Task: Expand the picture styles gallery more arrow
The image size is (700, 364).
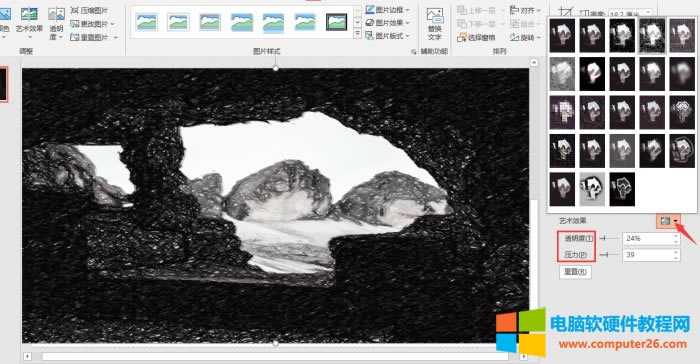Action: click(357, 34)
